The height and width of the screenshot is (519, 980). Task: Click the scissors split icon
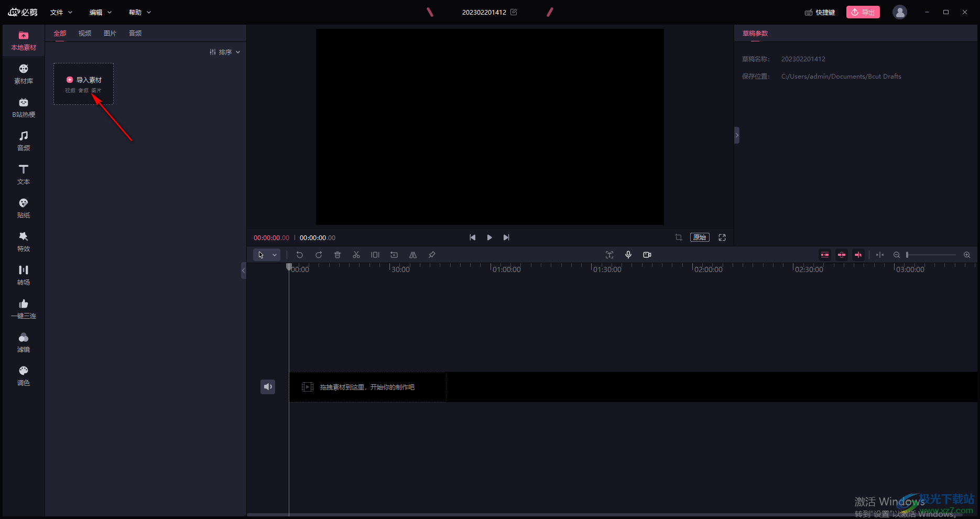pyautogui.click(x=356, y=255)
